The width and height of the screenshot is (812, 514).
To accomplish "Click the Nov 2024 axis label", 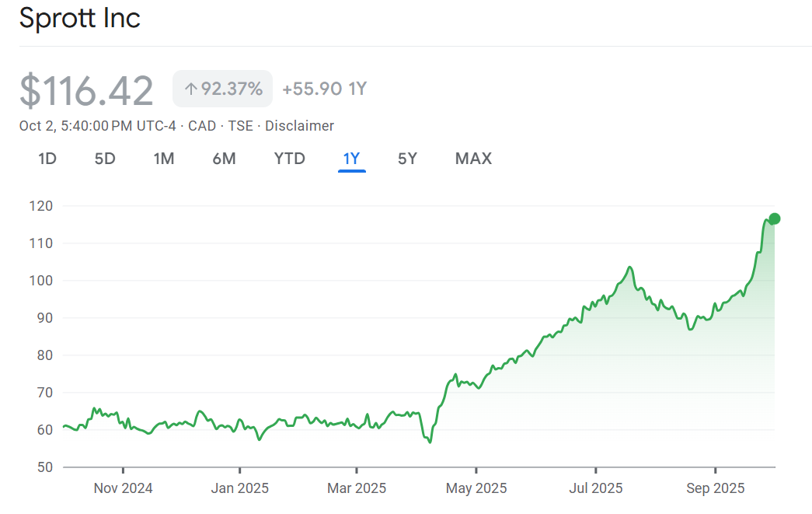I will pos(123,488).
